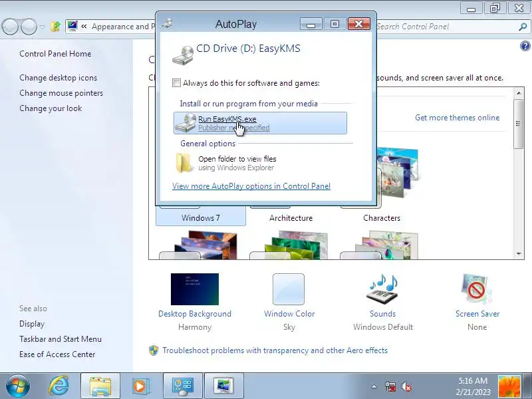532x399 pixels.
Task: Open Change mouse pointers
Action: (x=61, y=93)
